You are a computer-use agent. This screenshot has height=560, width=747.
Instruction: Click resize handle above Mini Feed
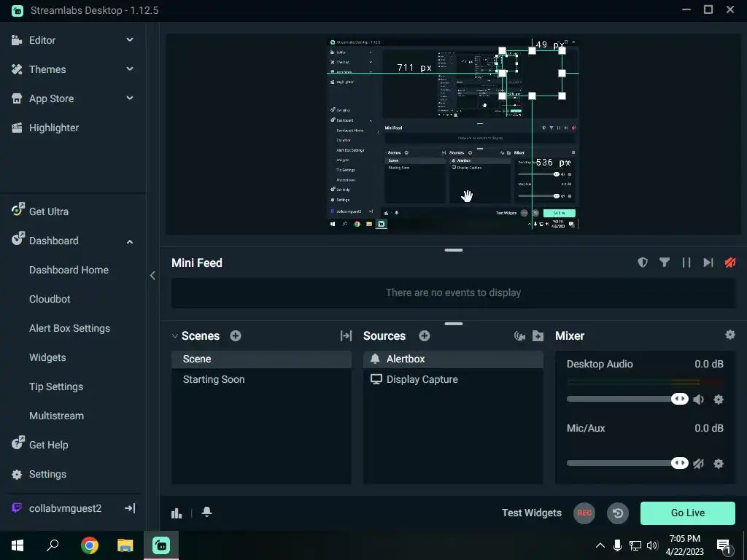click(454, 250)
